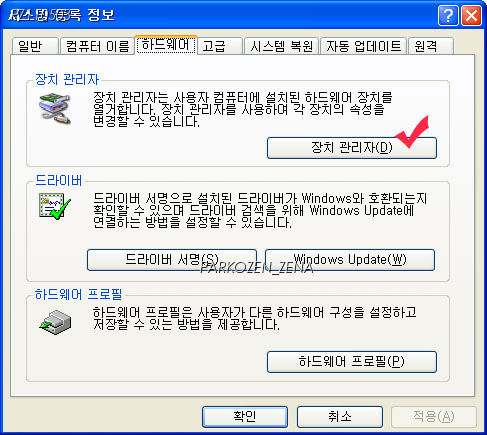Click the grayed-out 적용(A) button

click(434, 417)
